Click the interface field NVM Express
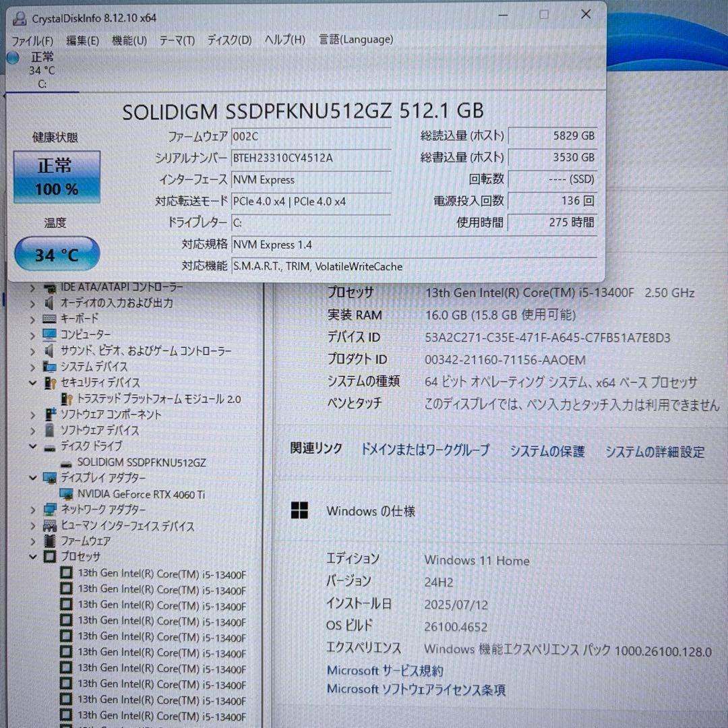Image resolution: width=728 pixels, height=728 pixels. (x=311, y=180)
